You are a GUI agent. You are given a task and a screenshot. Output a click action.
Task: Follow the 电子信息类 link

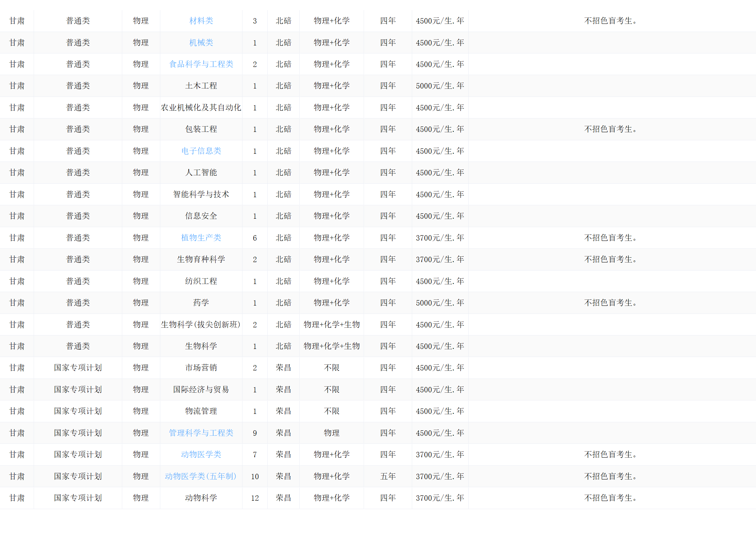coord(201,151)
